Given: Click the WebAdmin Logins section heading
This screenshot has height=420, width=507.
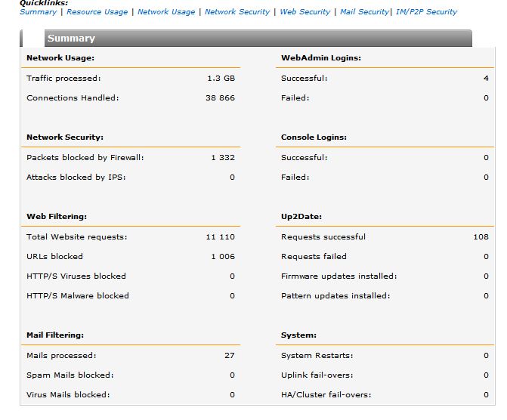Looking at the screenshot, I should (320, 57).
